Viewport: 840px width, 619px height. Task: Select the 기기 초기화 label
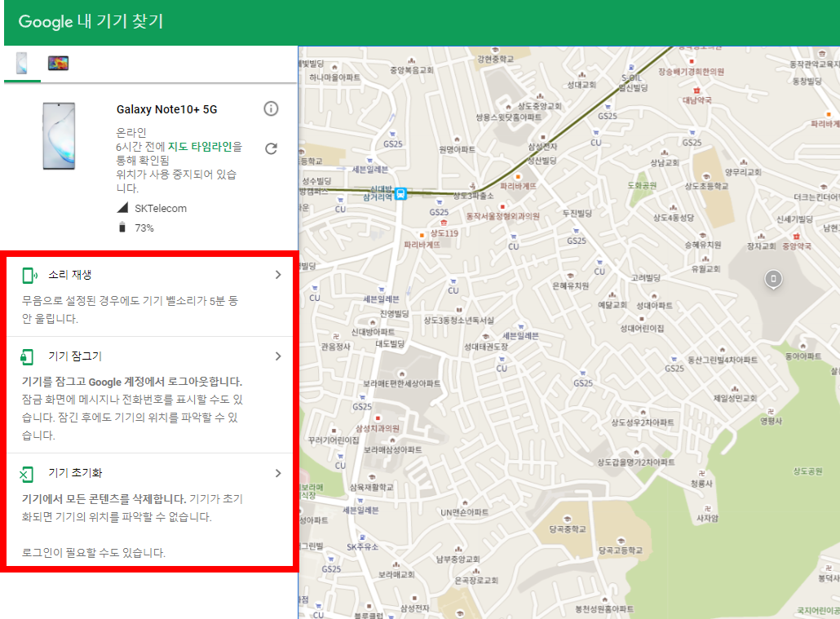tap(75, 473)
